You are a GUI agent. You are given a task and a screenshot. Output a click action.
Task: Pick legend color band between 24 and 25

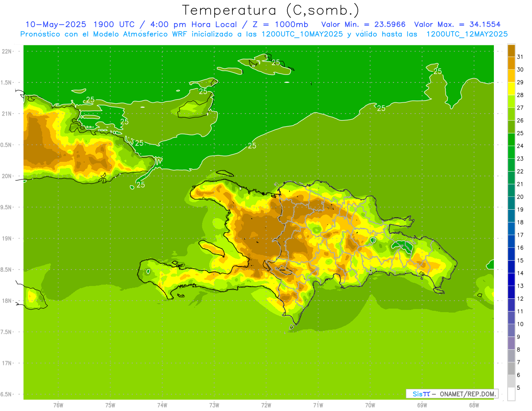[x=511, y=139]
